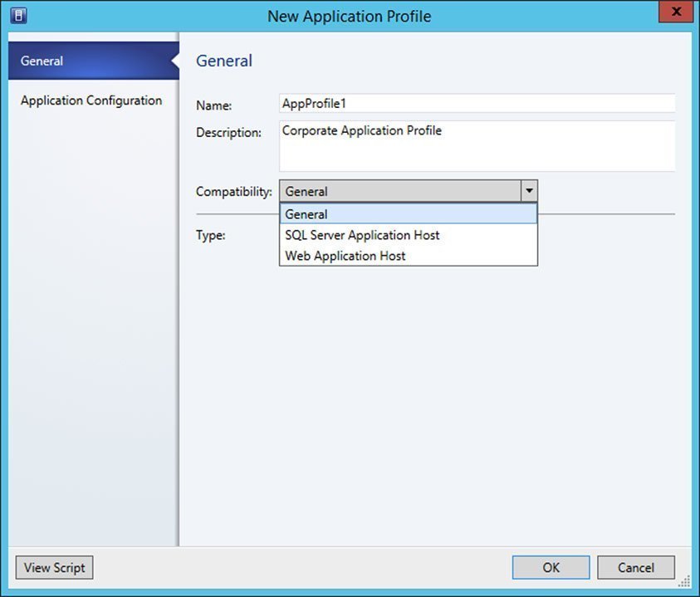
Task: Cancel the New Application Profile dialog
Action: 636,568
